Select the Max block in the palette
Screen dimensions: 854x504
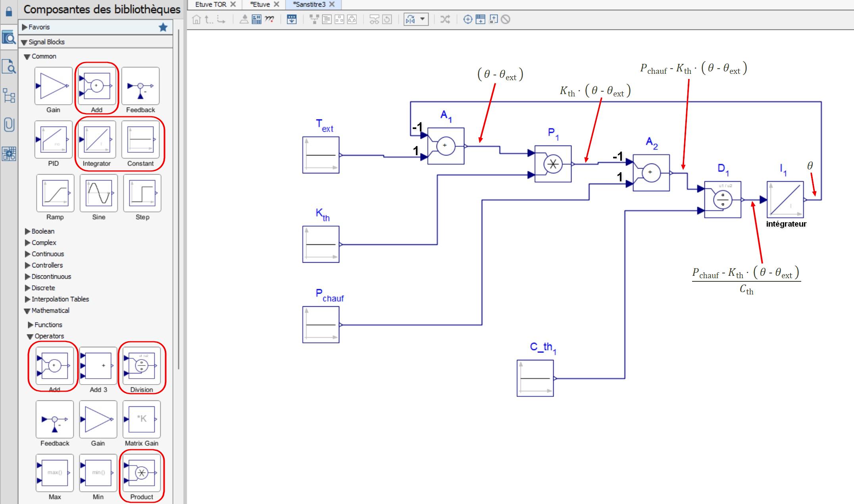54,473
